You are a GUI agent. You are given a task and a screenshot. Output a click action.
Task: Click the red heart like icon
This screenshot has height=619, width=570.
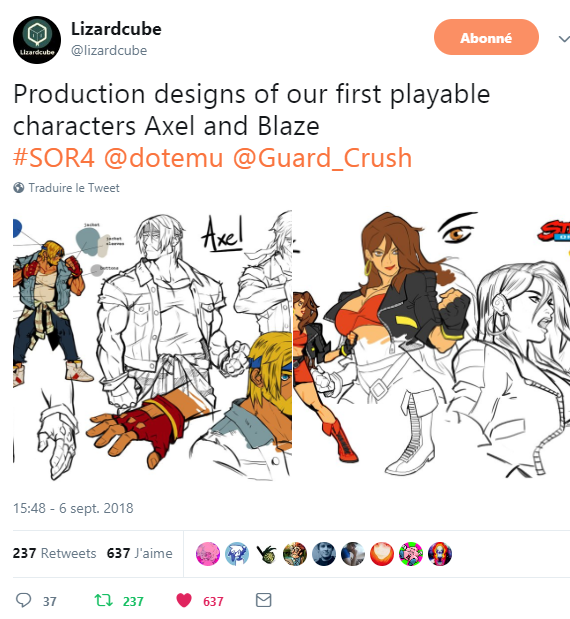click(x=184, y=600)
